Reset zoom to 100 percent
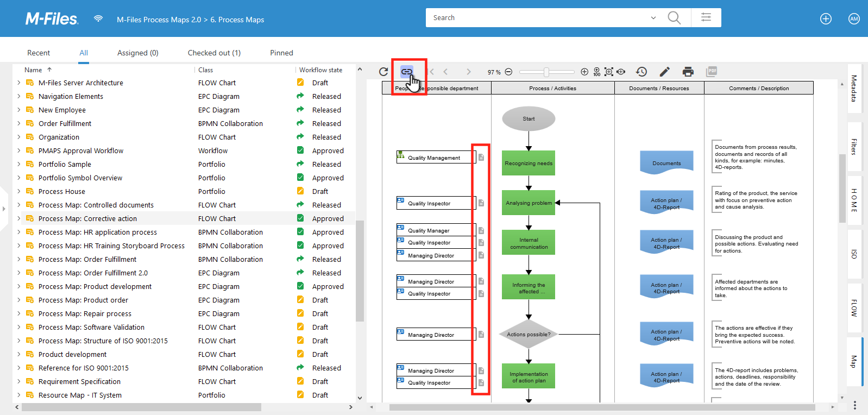 point(597,72)
